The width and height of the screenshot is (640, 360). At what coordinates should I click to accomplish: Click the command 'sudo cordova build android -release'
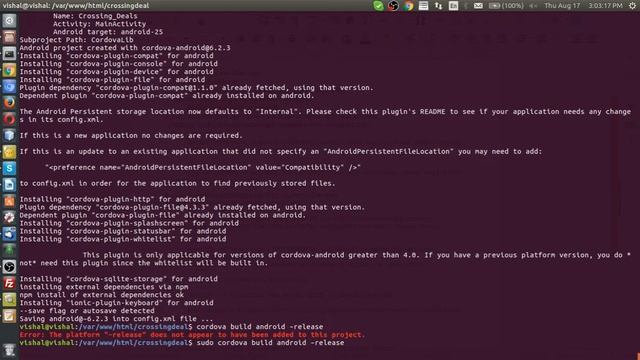[270, 343]
